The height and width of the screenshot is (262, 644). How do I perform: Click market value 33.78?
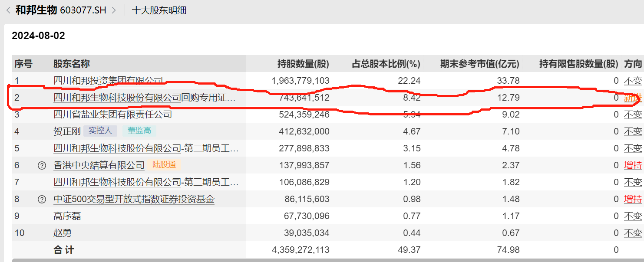pos(509,81)
